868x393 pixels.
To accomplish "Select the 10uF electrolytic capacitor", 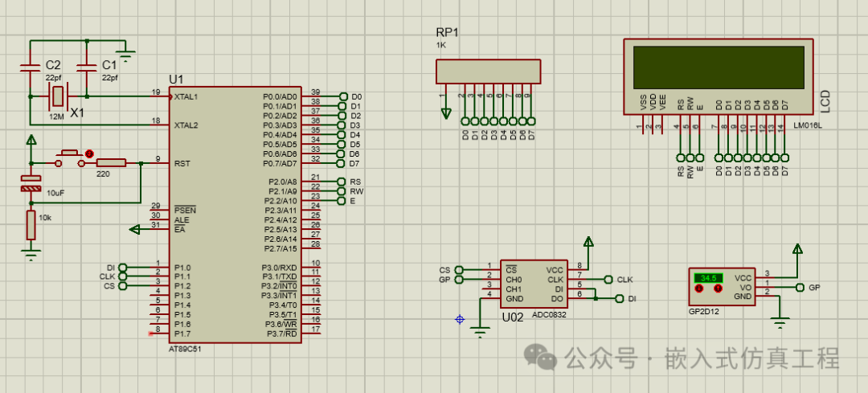I will pyautogui.click(x=31, y=183).
